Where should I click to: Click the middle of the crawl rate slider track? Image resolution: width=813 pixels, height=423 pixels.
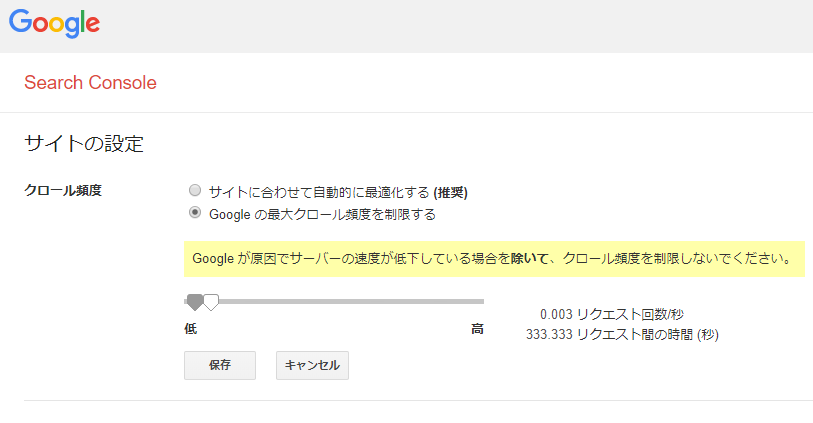(x=334, y=301)
